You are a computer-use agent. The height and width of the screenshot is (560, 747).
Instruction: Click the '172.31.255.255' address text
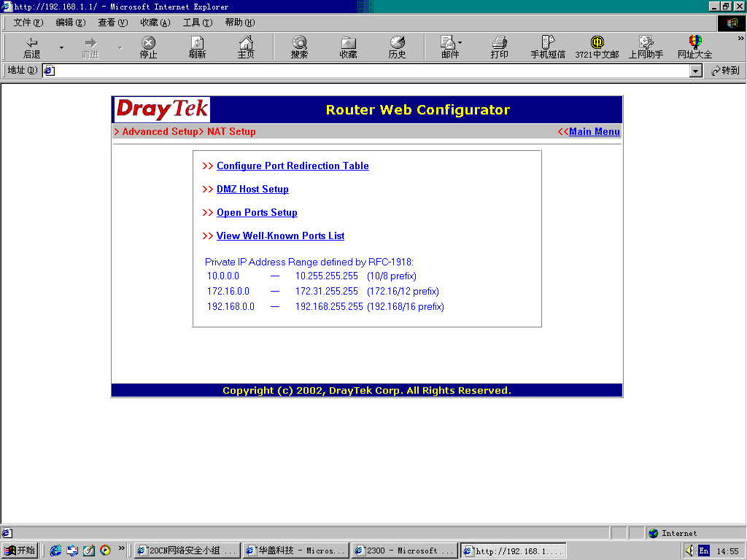[326, 291]
